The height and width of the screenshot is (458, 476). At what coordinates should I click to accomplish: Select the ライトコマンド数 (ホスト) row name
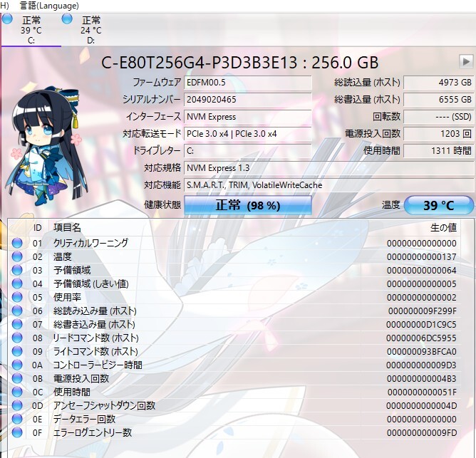pos(95,351)
